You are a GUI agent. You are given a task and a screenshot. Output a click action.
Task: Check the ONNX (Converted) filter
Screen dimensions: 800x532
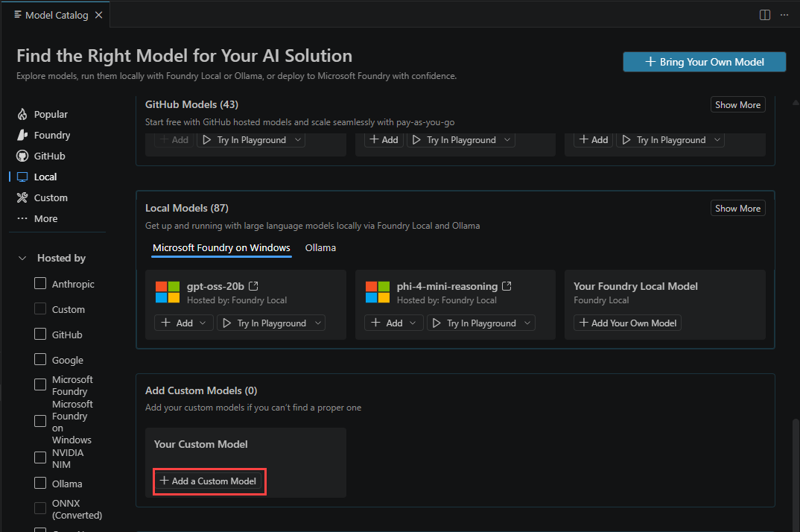[x=40, y=508]
